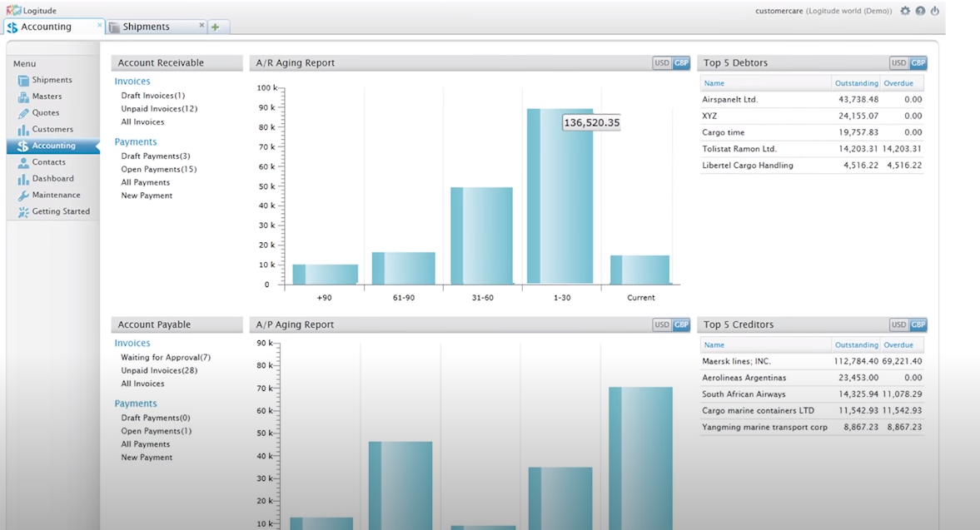This screenshot has height=530, width=980.
Task: Switch A/P Aging Report to USD
Action: [x=662, y=324]
